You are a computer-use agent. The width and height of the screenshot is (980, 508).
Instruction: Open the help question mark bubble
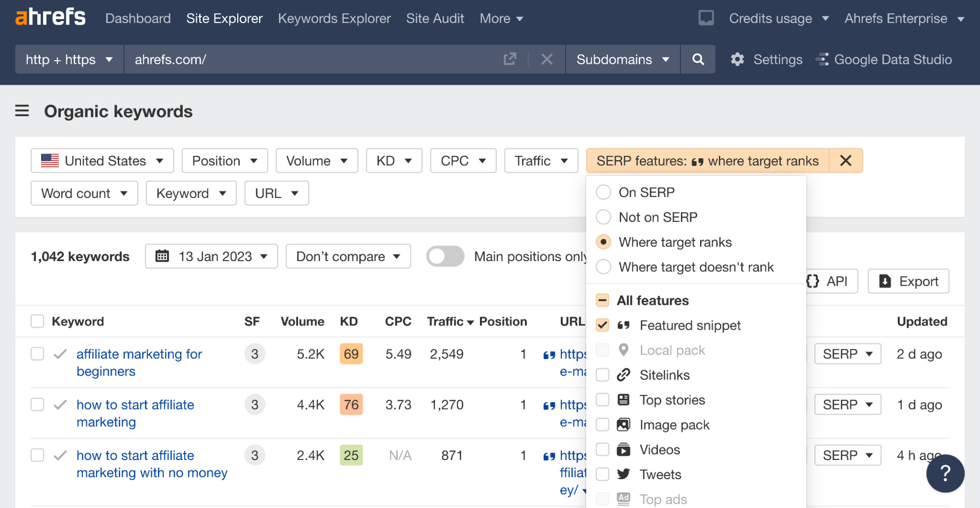coord(945,473)
